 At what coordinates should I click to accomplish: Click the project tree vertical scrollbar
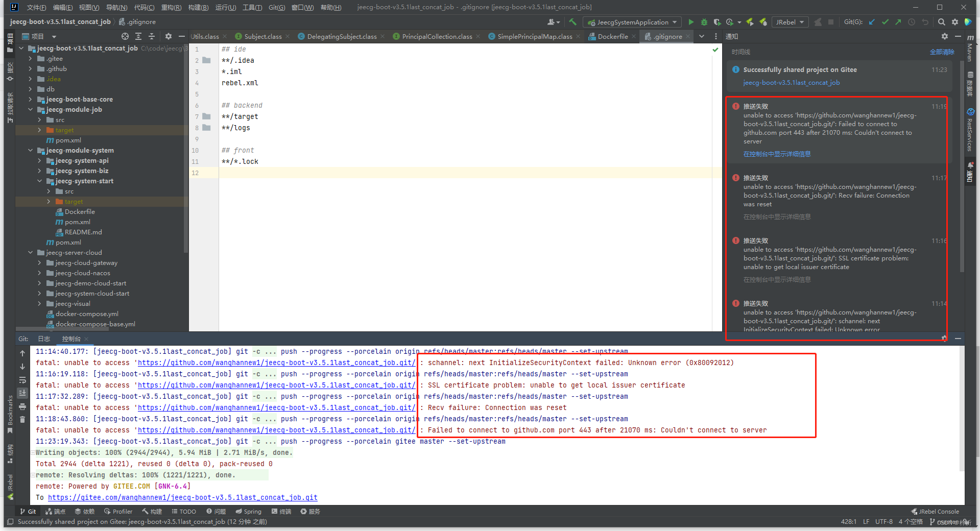[185, 148]
